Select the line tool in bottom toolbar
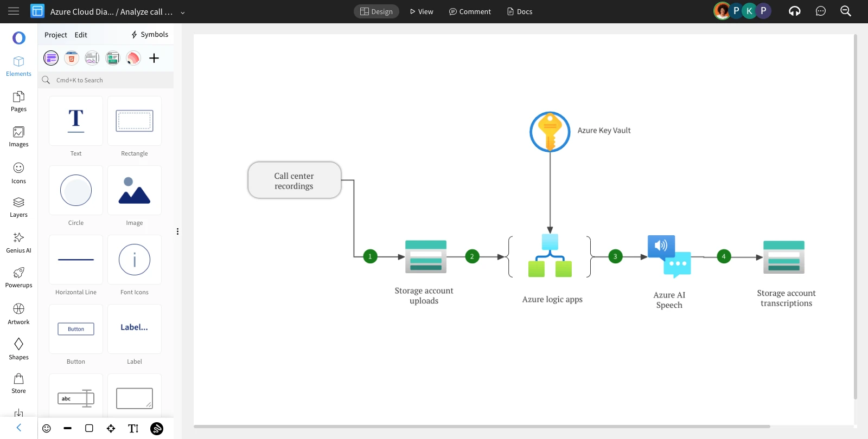Screen dimensions: 868x439 point(68,429)
